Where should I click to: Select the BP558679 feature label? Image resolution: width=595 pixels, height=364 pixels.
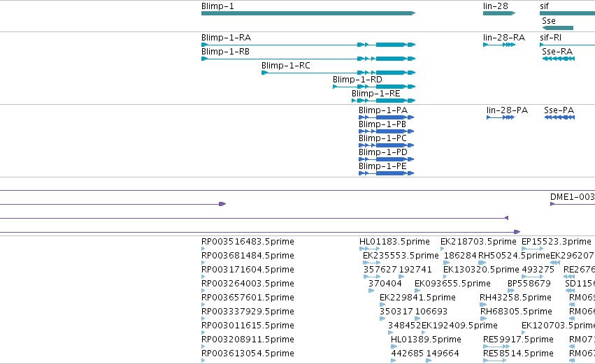click(x=529, y=284)
